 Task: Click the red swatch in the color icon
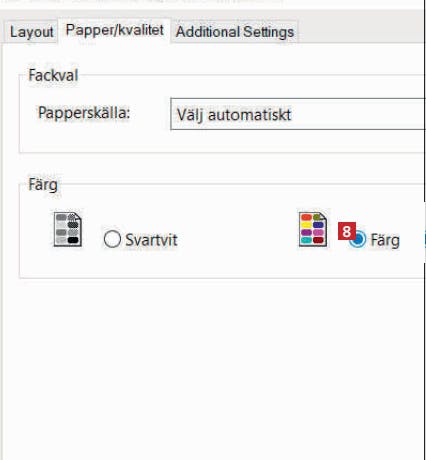point(306,217)
